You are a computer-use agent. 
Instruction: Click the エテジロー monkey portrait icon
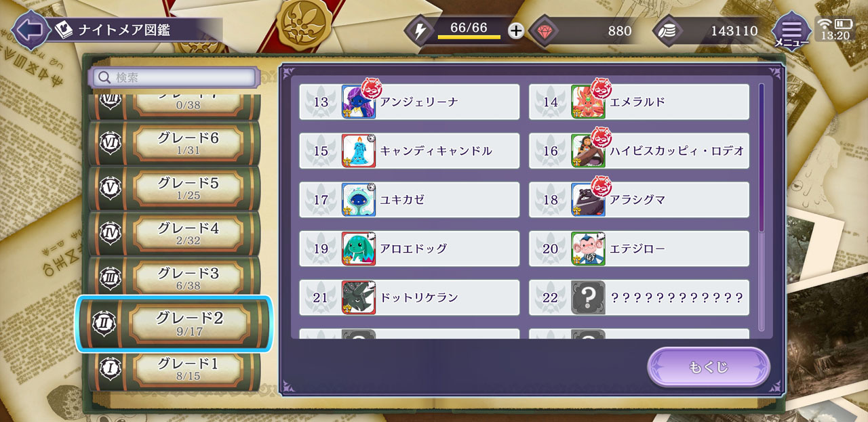point(588,249)
